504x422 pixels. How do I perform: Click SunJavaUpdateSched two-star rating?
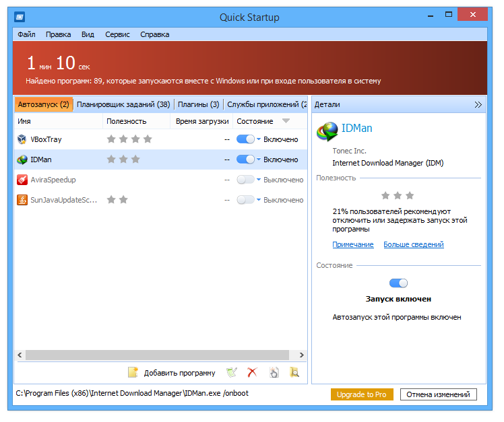tap(117, 199)
